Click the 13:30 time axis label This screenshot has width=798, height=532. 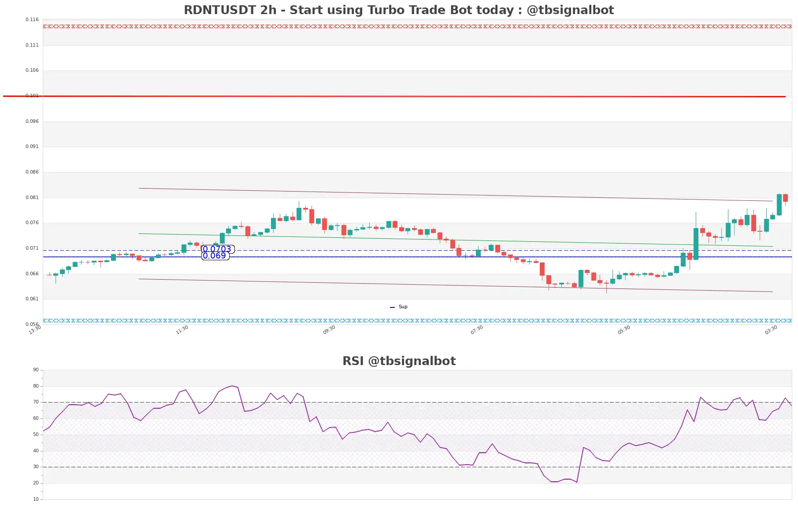[35, 330]
